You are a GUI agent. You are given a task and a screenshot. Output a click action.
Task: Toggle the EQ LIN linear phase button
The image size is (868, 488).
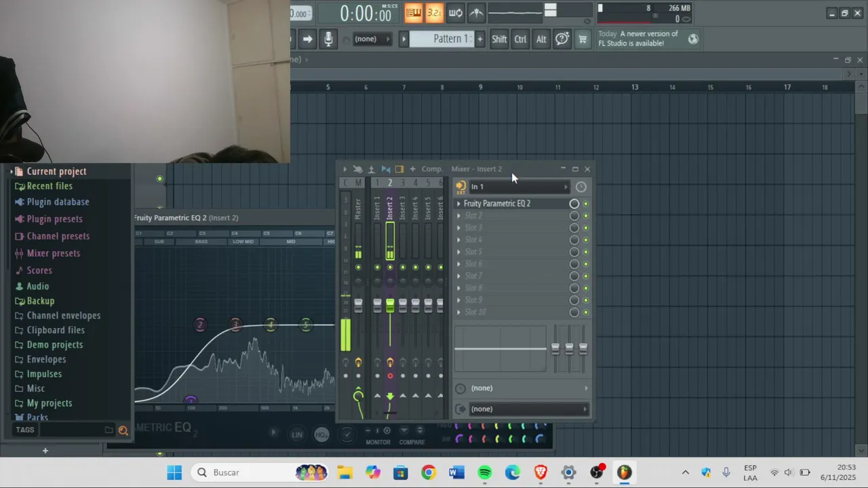(x=297, y=434)
